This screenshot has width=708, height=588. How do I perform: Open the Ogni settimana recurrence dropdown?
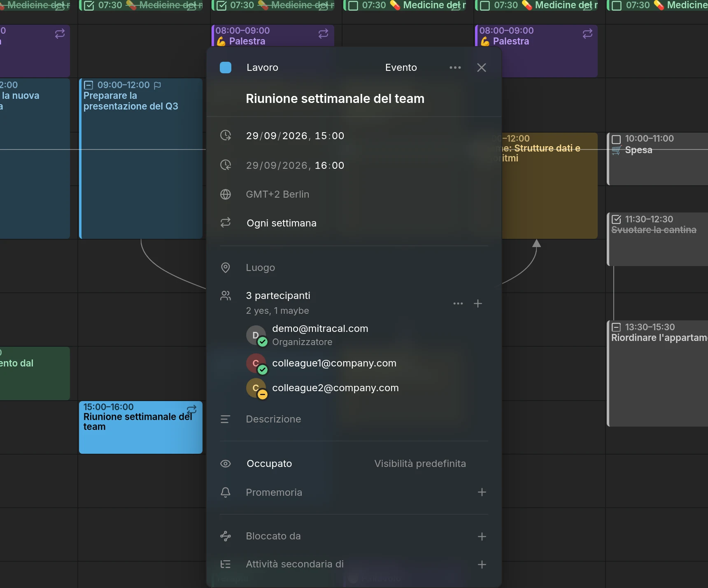tap(282, 223)
